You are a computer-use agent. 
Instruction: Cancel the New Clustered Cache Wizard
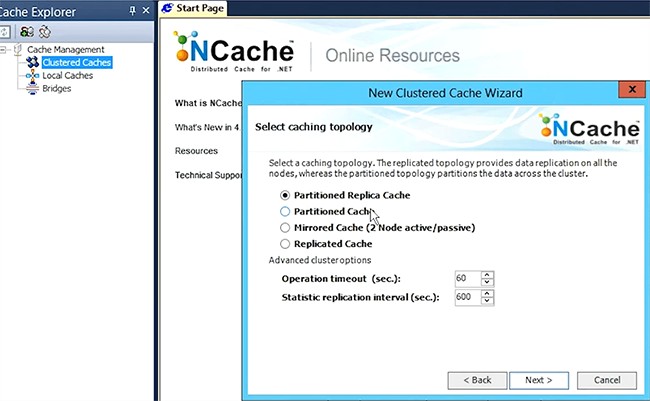pos(607,380)
